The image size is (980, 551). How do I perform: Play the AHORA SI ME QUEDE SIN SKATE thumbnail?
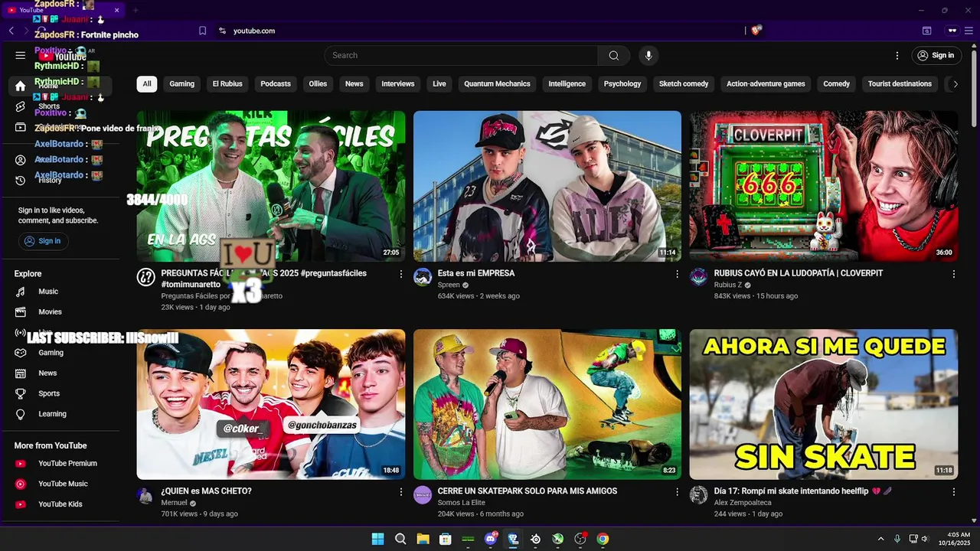[823, 404]
